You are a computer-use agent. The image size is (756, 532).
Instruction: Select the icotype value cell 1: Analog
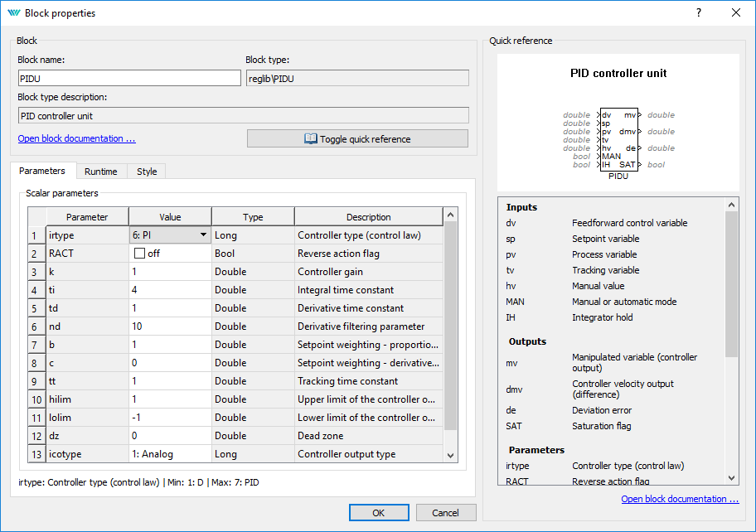[x=170, y=454]
